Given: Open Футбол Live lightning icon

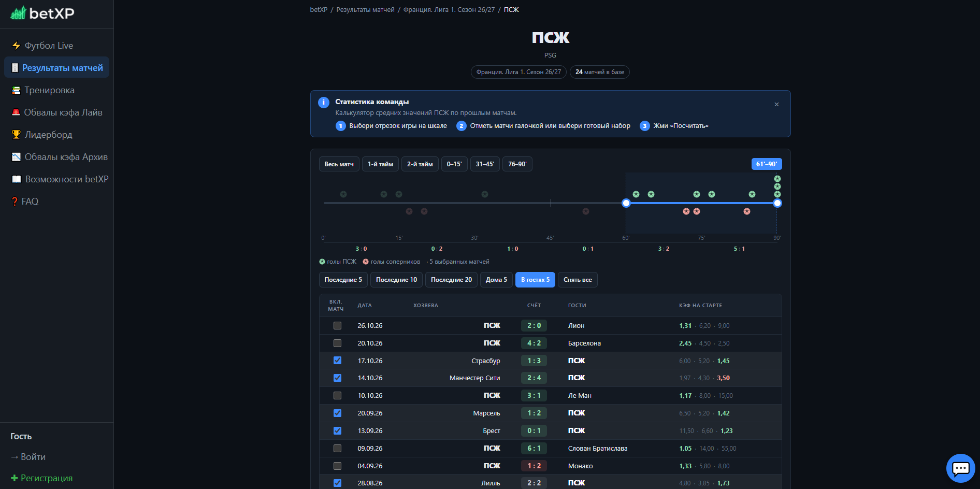Looking at the screenshot, I should tap(16, 46).
